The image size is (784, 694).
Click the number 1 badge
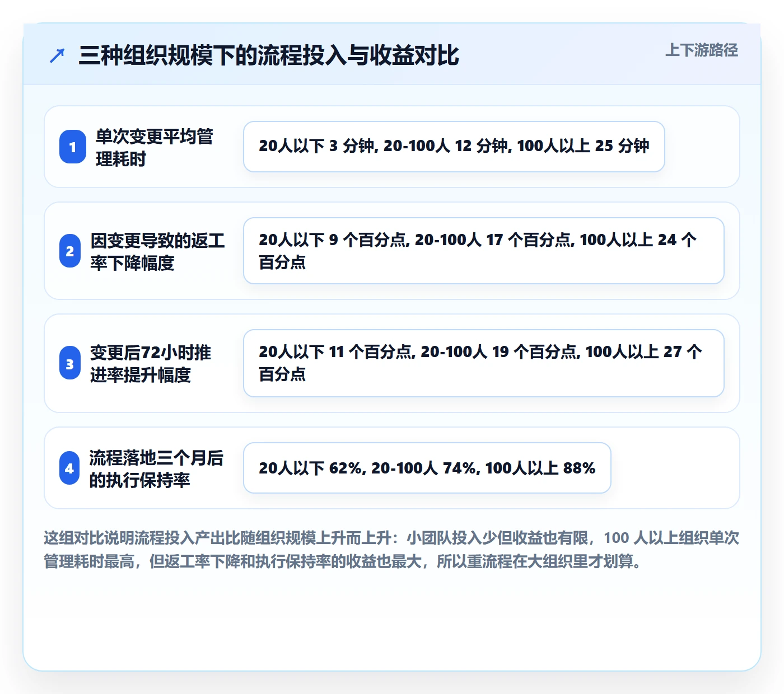(x=73, y=147)
